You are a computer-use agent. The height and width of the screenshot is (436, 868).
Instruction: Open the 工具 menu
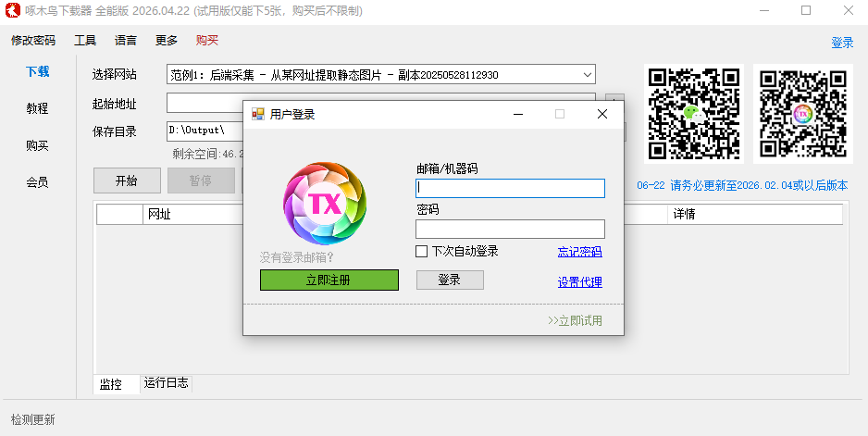pyautogui.click(x=85, y=41)
